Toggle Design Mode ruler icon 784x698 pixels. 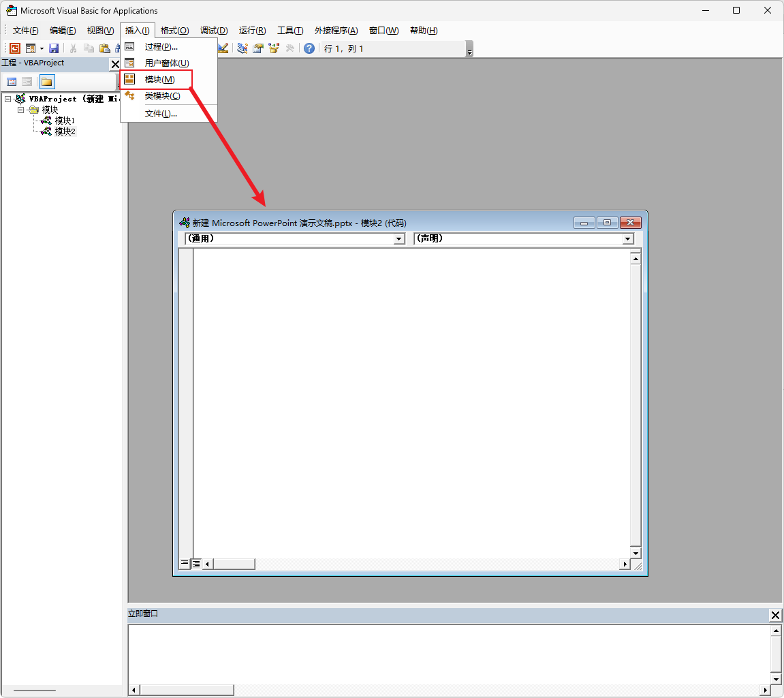[223, 48]
